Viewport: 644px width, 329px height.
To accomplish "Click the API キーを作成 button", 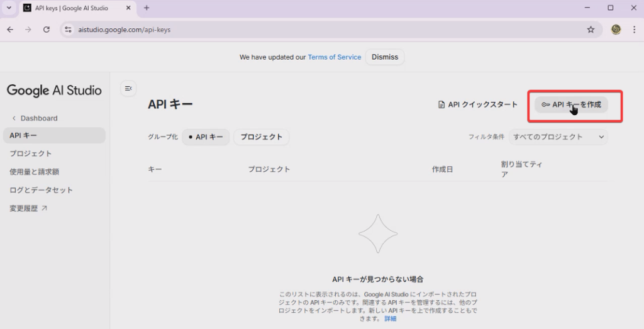I will click(571, 104).
